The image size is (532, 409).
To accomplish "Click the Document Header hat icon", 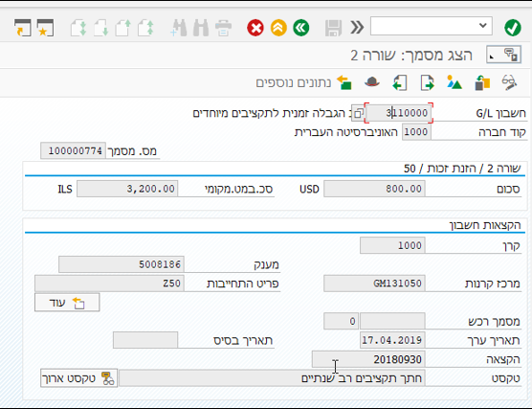I will coord(372,82).
